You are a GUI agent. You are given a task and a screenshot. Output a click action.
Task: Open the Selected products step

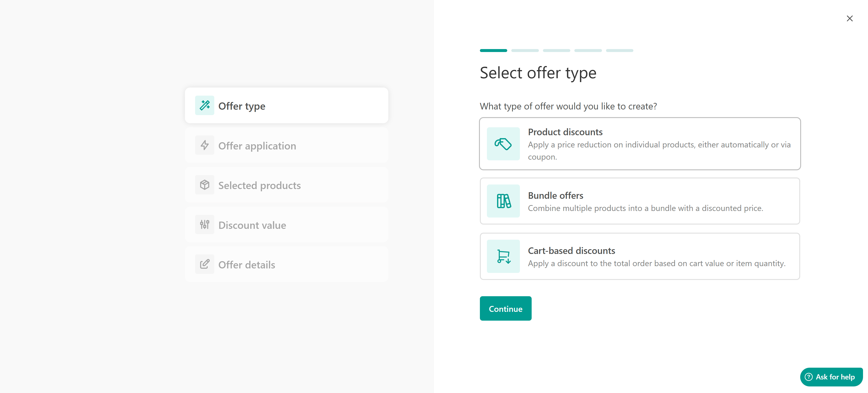(x=286, y=185)
